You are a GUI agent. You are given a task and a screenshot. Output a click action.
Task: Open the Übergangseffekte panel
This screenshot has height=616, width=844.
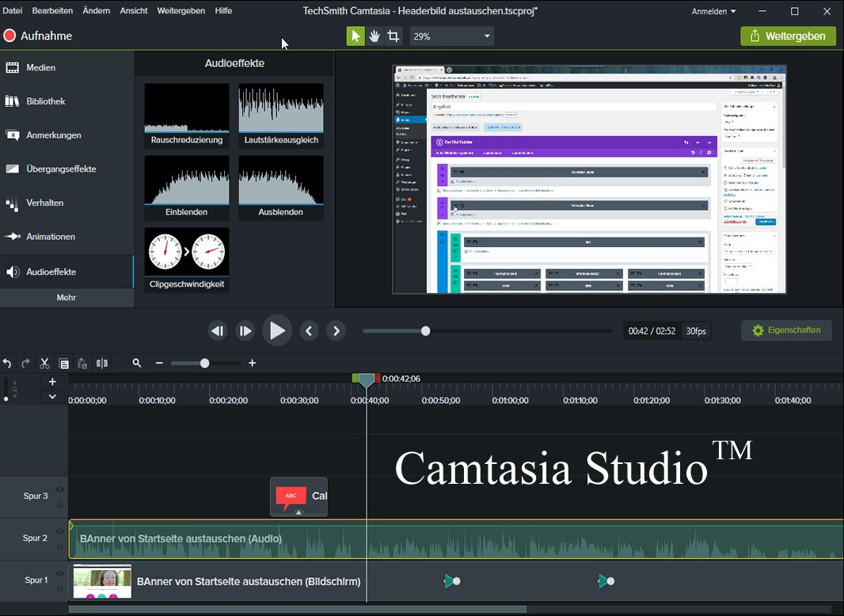67,169
